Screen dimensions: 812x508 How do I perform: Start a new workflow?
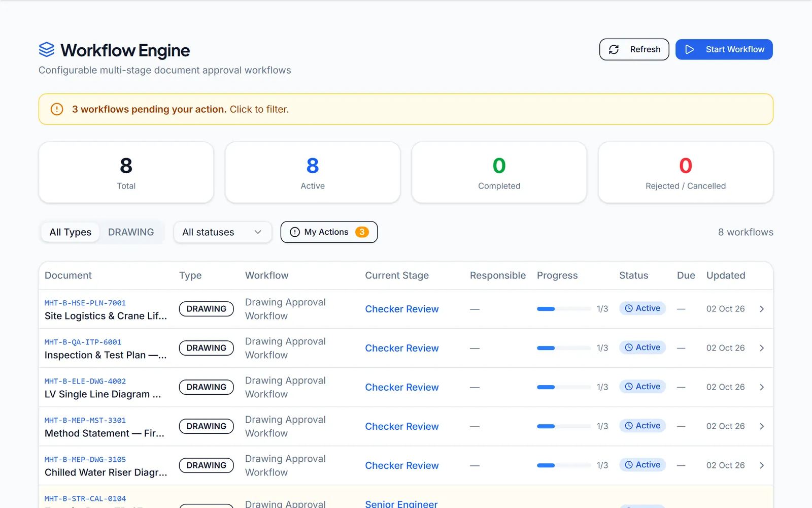[724, 49]
